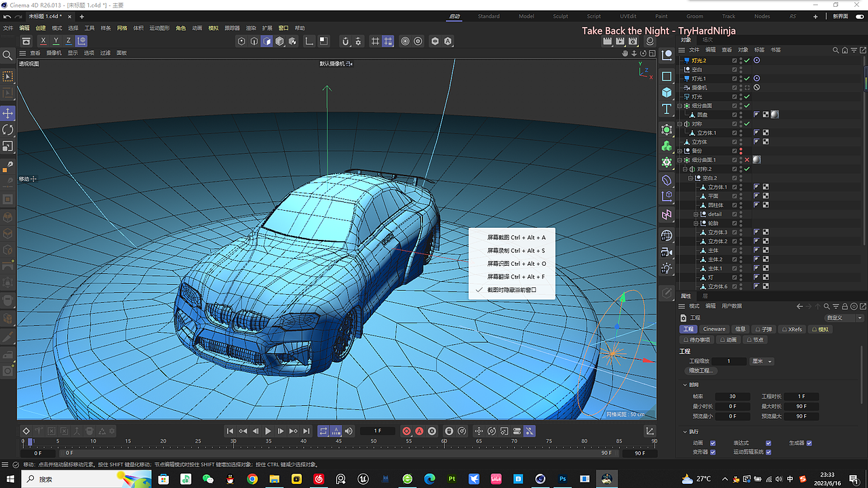
Task: Toggle the Y axis lock
Action: pyautogui.click(x=56, y=41)
